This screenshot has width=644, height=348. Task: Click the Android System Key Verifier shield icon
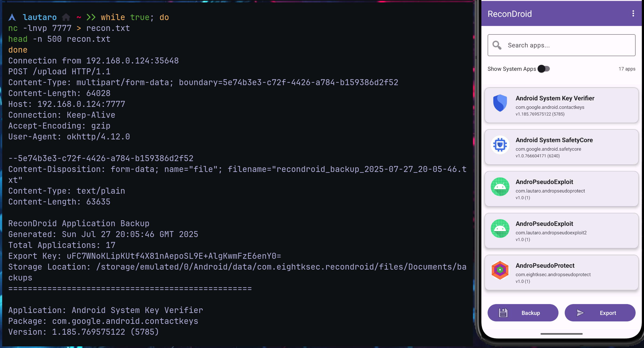pos(500,103)
